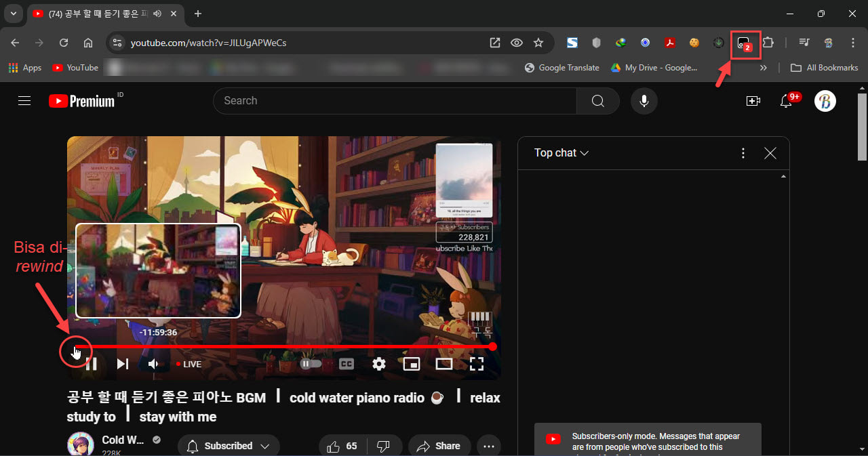Go back to the previous page

coord(15,43)
